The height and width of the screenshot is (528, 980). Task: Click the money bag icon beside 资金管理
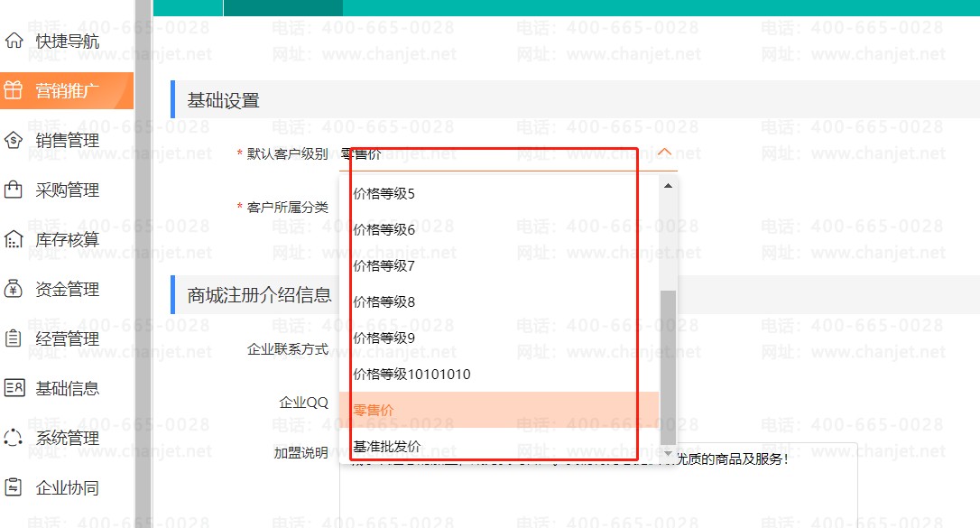(14, 289)
